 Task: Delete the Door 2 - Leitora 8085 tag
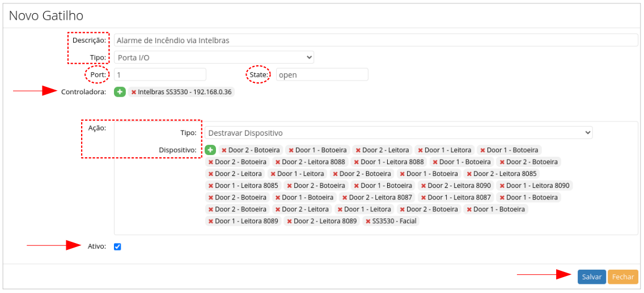[x=469, y=174]
